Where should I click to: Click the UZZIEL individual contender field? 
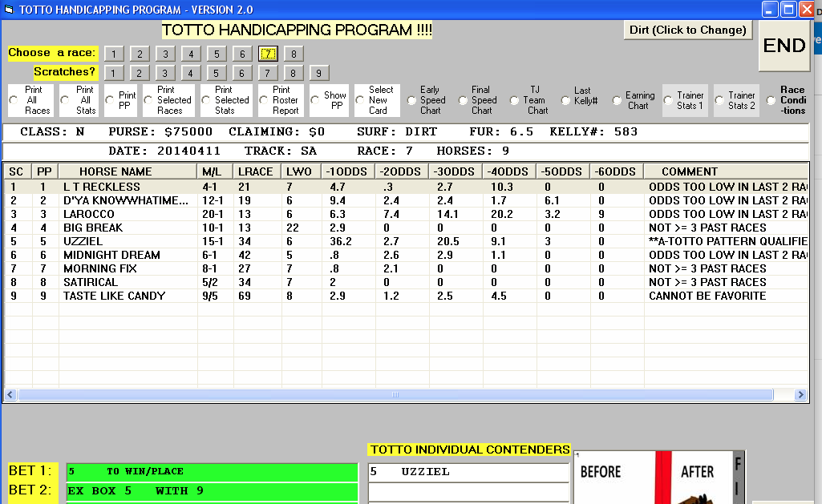pyautogui.click(x=469, y=471)
